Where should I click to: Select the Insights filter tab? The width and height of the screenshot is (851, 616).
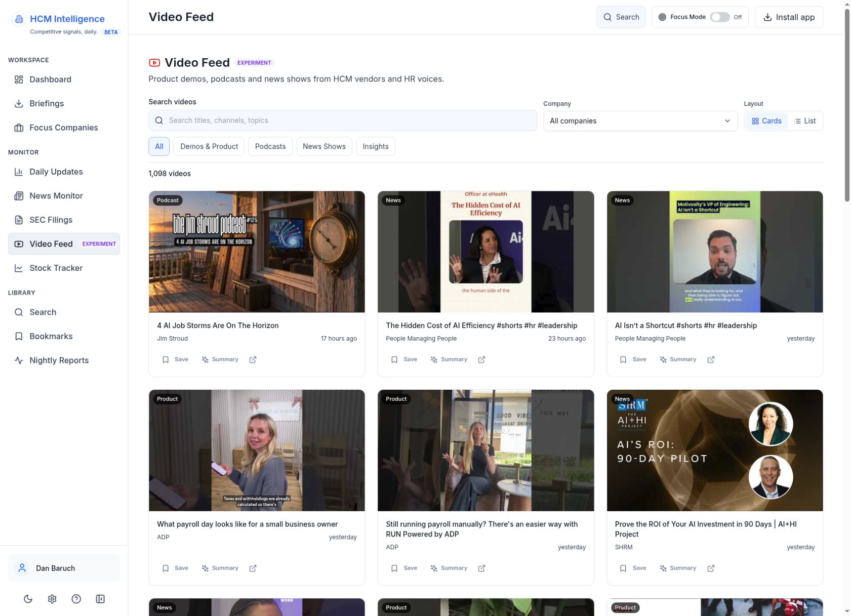coord(376,146)
